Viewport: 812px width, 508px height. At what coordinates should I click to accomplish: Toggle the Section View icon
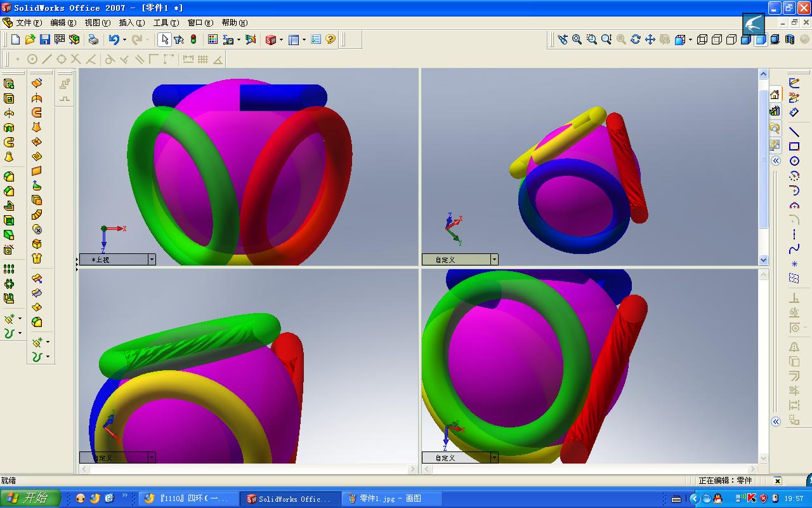pos(789,39)
